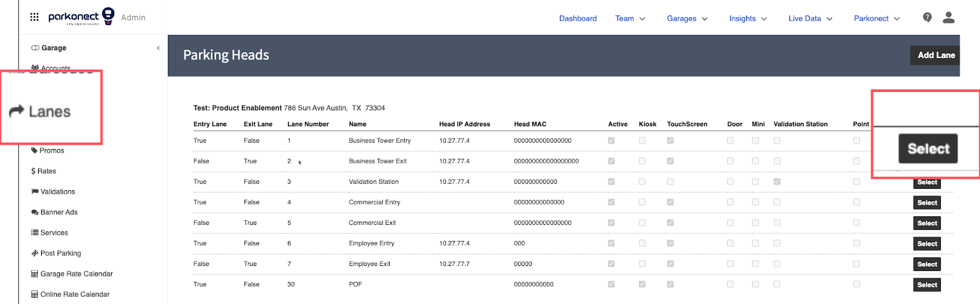The image size is (980, 304).
Task: Click the Parking Heads page heading
Action: tap(226, 55)
